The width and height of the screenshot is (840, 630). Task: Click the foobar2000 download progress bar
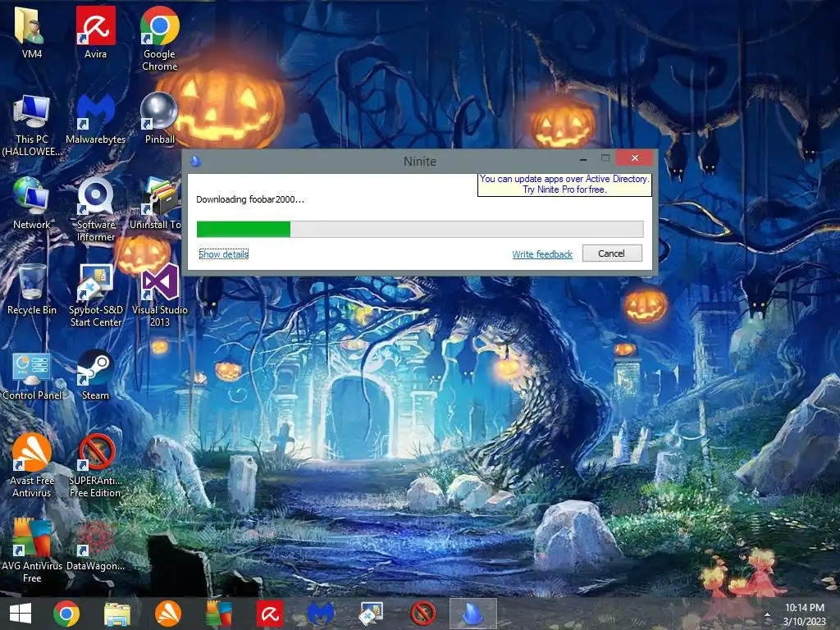click(420, 229)
